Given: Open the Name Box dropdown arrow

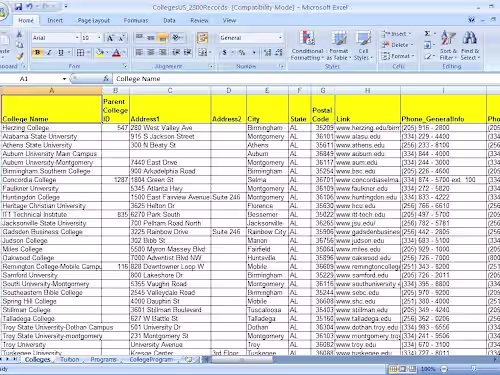Looking at the screenshot, I should (x=64, y=79).
